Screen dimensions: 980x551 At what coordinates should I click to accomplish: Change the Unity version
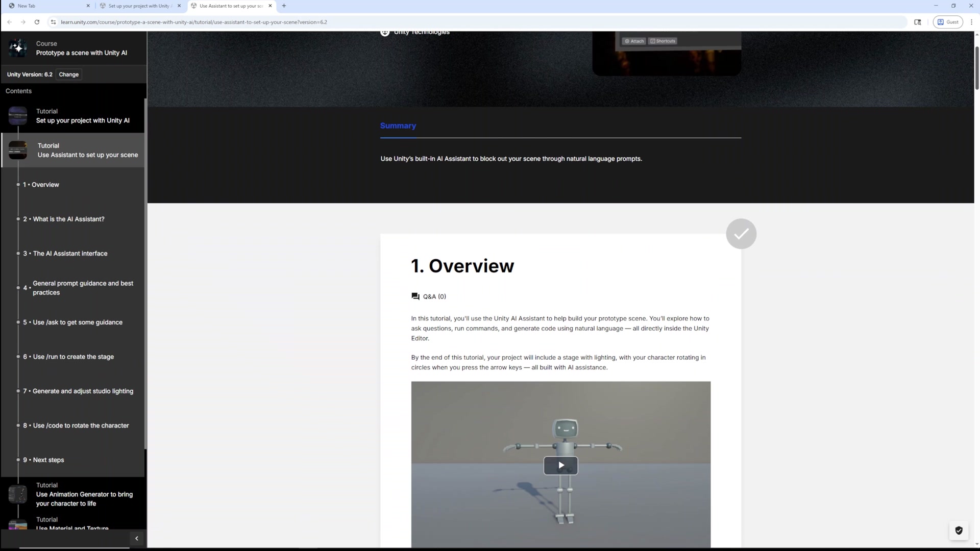tap(69, 74)
